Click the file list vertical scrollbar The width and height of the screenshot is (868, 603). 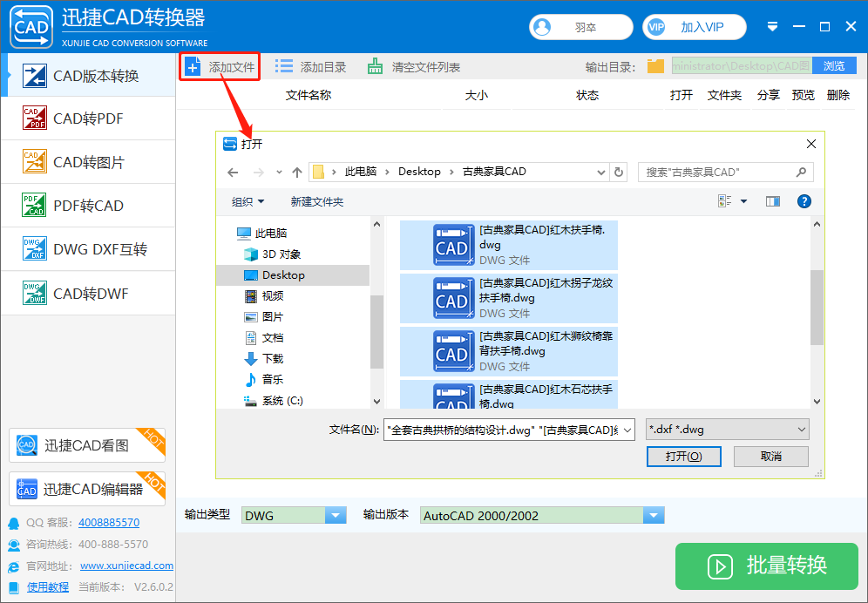pos(817,307)
